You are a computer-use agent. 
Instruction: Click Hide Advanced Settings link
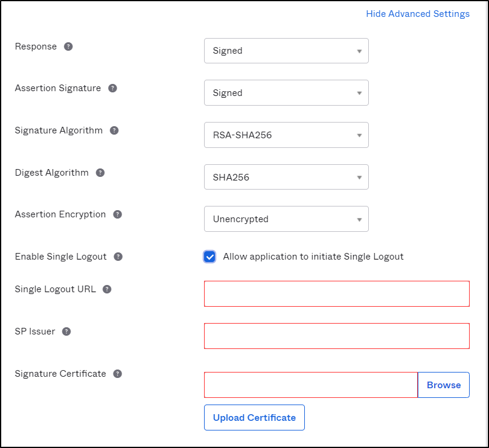click(x=418, y=14)
